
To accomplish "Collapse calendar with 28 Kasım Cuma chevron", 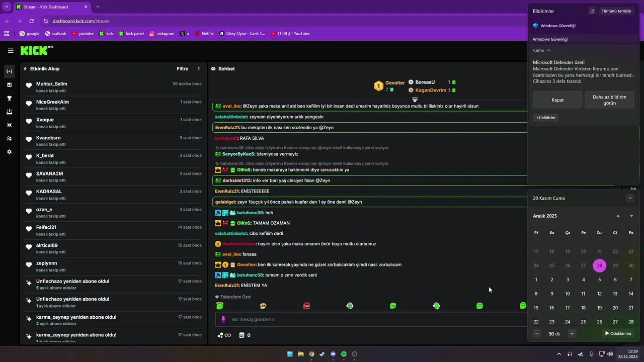I will tap(630, 198).
